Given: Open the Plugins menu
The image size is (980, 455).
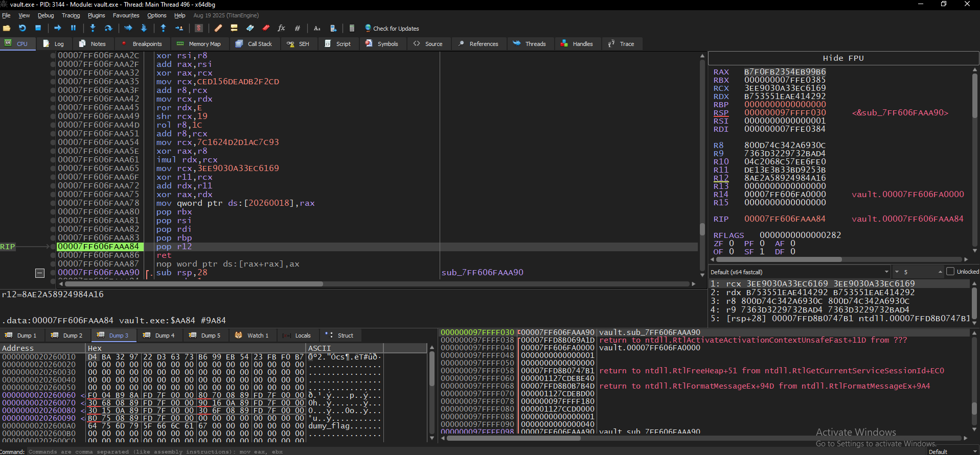Looking at the screenshot, I should pyautogui.click(x=96, y=15).
